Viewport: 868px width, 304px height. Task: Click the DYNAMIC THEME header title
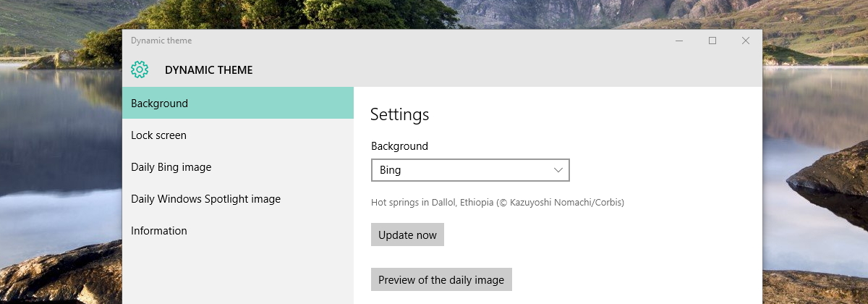click(x=209, y=70)
